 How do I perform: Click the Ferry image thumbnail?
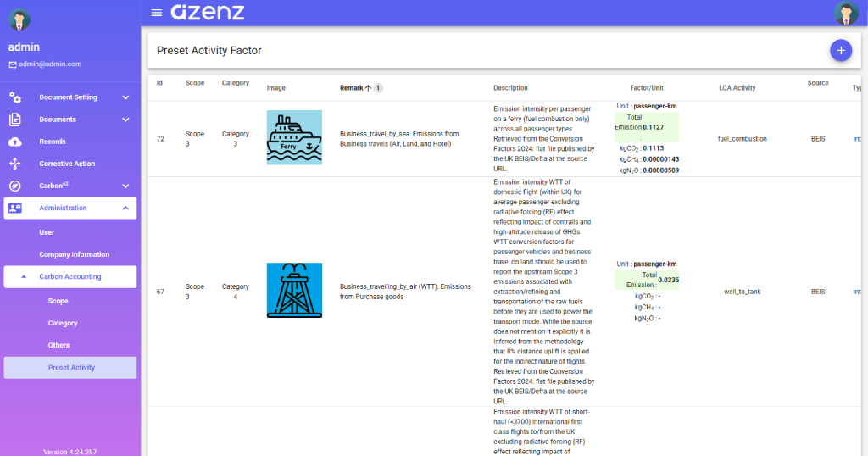coord(294,137)
